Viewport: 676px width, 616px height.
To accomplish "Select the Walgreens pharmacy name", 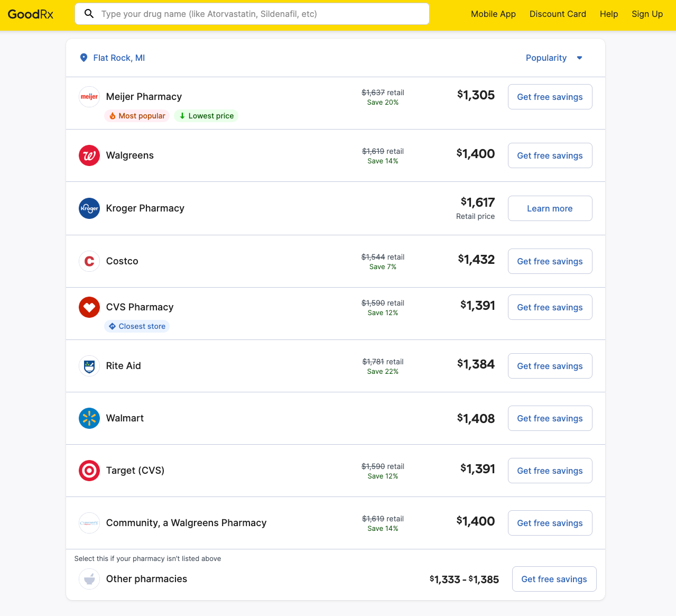I will click(130, 155).
